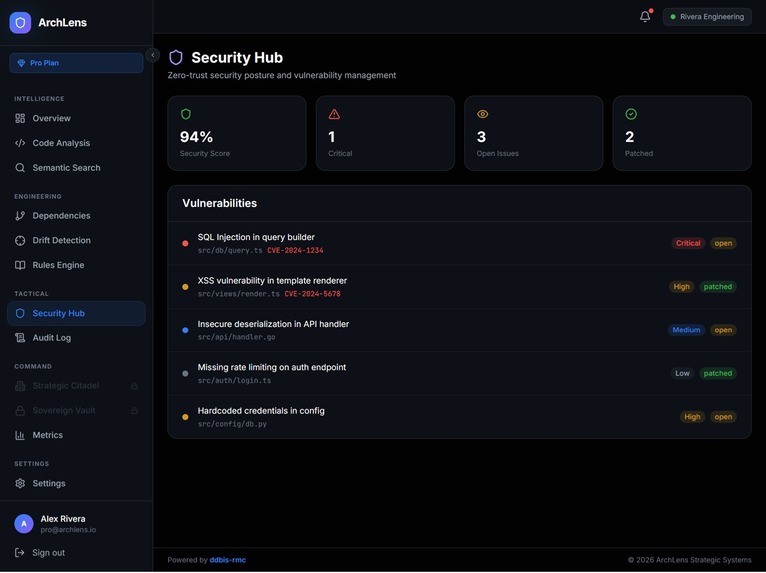Open the Audit Log
766x573 pixels.
point(76,338)
